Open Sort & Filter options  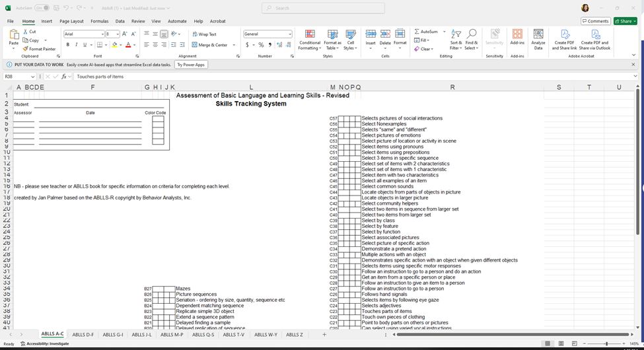(456, 40)
